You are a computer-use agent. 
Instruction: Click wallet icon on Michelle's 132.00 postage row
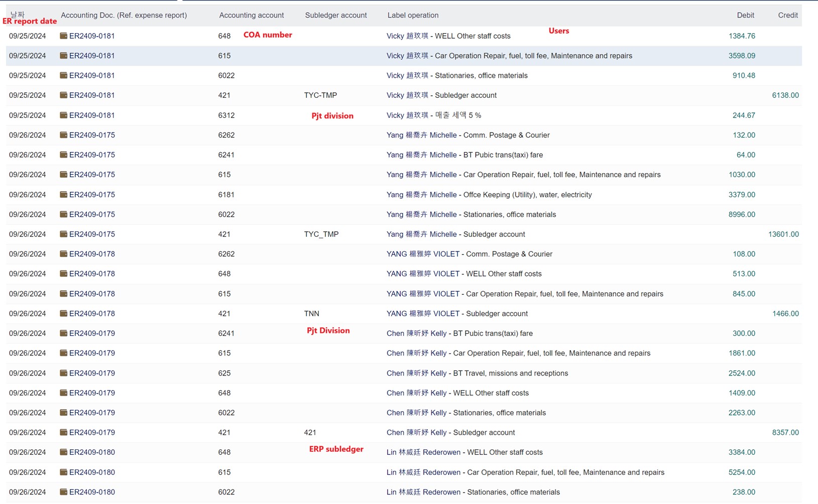click(63, 135)
